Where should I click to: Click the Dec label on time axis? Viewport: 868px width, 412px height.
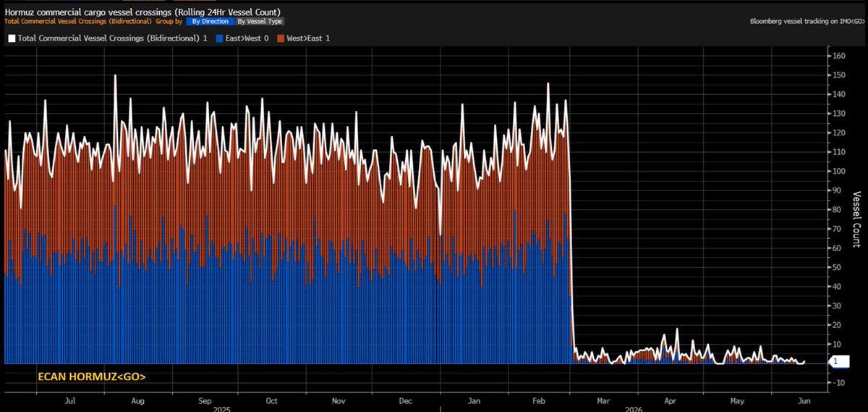pos(405,400)
